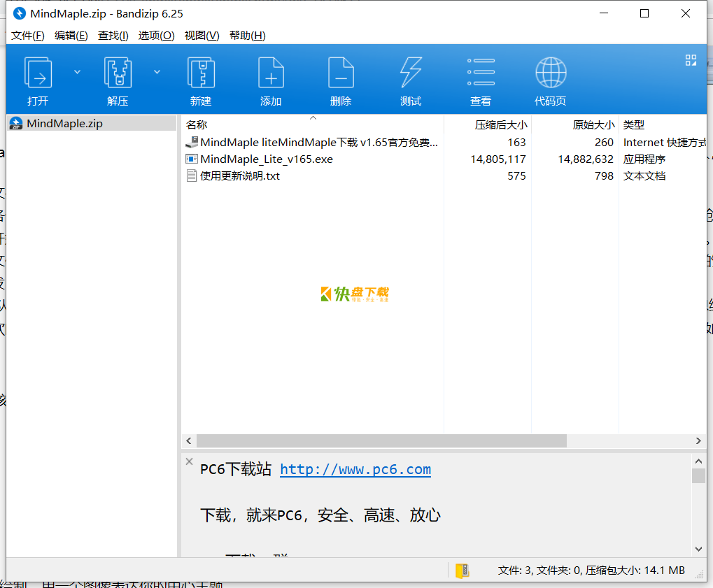This screenshot has height=588, width=713.
Task: Open the 文件(F) menu
Action: (28, 36)
